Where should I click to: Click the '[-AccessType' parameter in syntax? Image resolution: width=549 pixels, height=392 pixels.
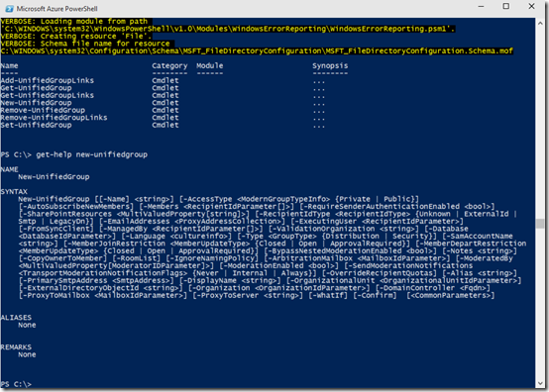pos(206,199)
